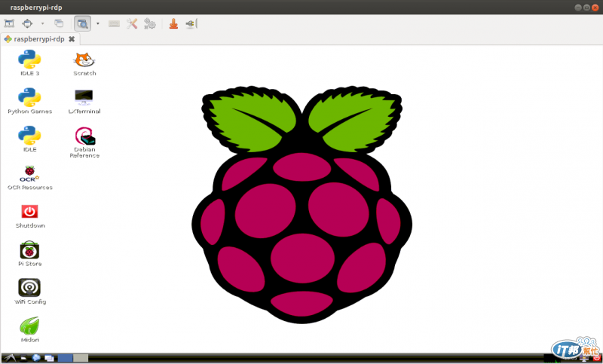The height and width of the screenshot is (364, 603).
Task: Switch to the first blue workspace
Action: pos(65,358)
